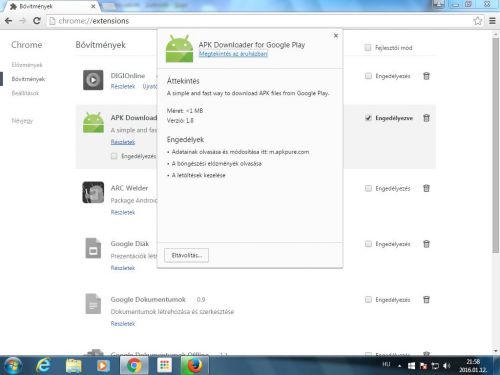Open Névjegy in the Chrome sidebar
500x375 pixels.
(x=22, y=121)
